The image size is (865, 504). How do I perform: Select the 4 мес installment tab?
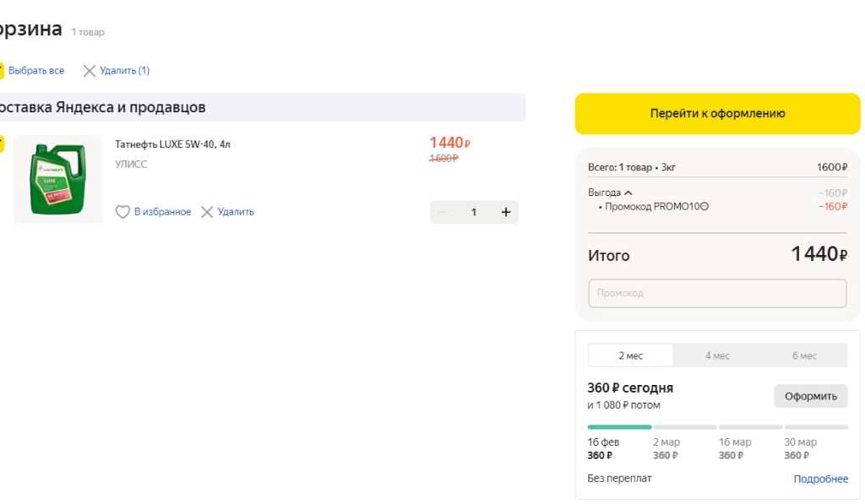pos(717,355)
